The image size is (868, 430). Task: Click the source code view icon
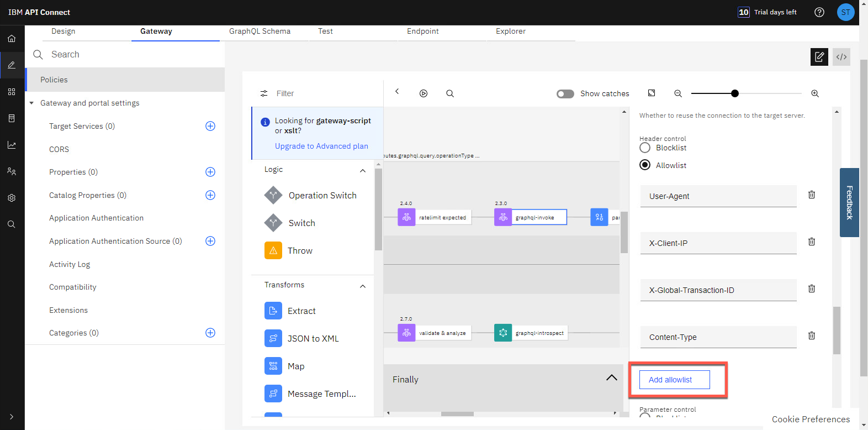tap(841, 57)
